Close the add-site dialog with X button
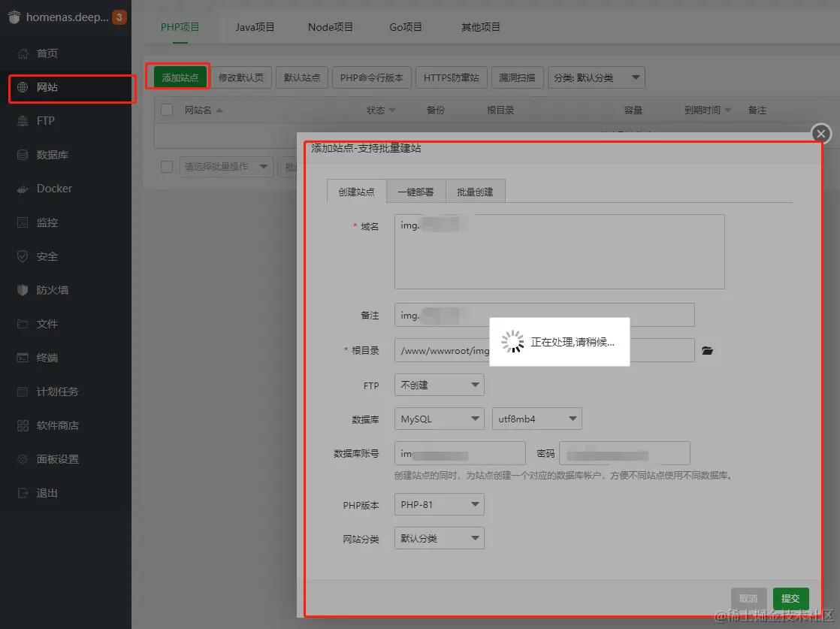Screen dimensions: 840x629 [821, 134]
